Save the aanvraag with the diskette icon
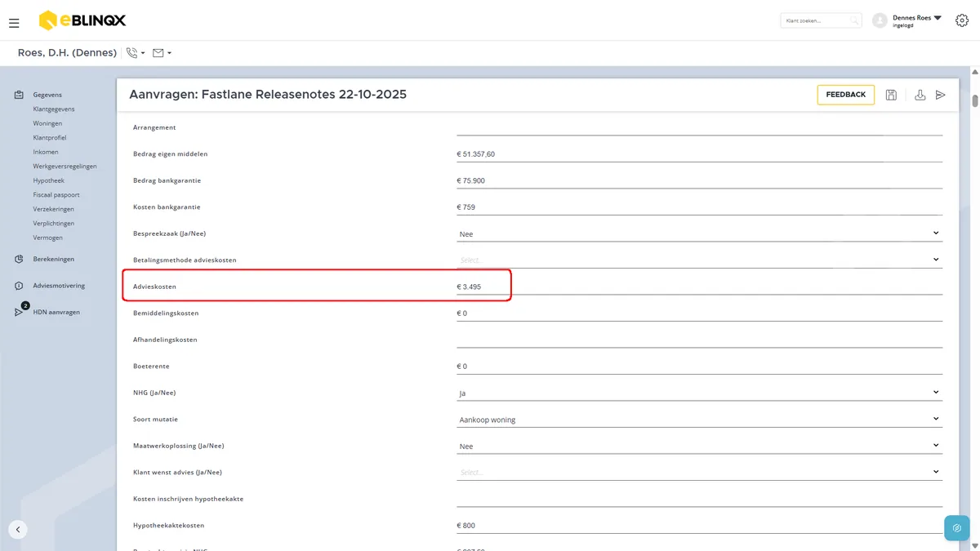This screenshot has width=980, height=551. coord(891,95)
